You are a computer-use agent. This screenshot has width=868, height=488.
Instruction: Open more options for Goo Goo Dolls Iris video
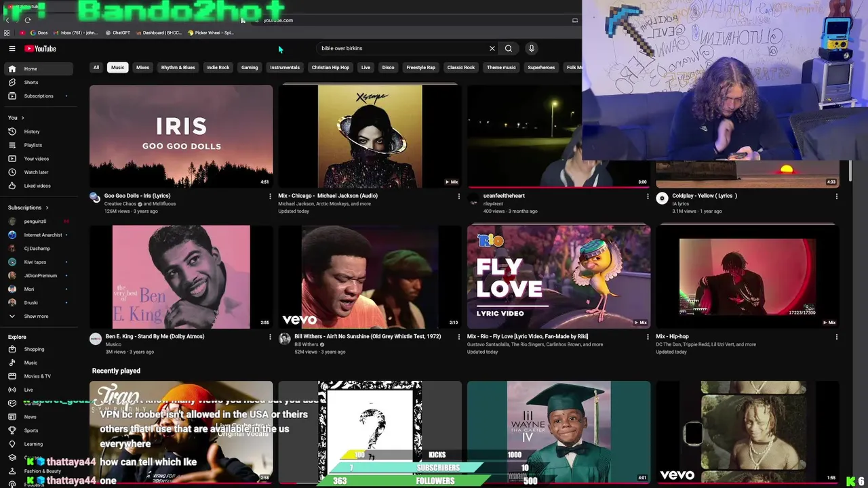pos(270,196)
